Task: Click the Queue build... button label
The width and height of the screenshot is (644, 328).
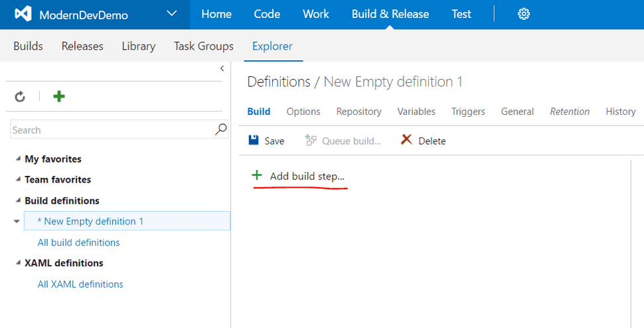Action: click(352, 141)
